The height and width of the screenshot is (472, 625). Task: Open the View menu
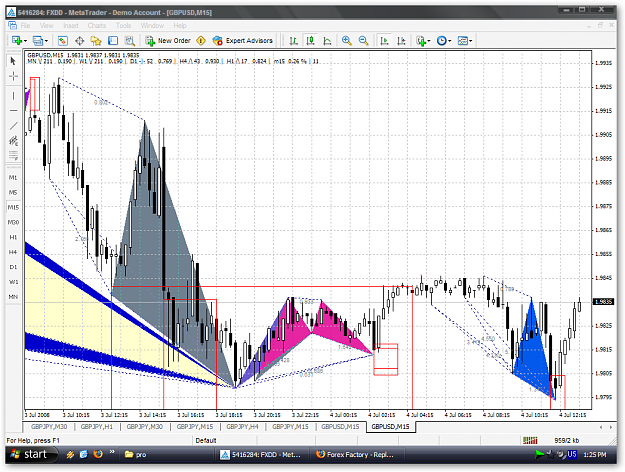click(46, 26)
